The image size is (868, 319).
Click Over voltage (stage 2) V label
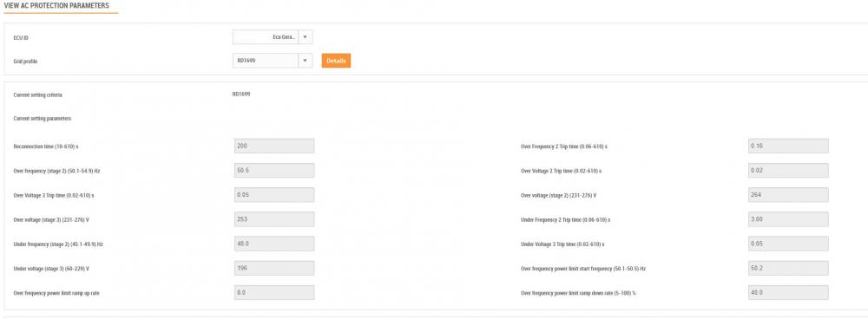tap(558, 195)
